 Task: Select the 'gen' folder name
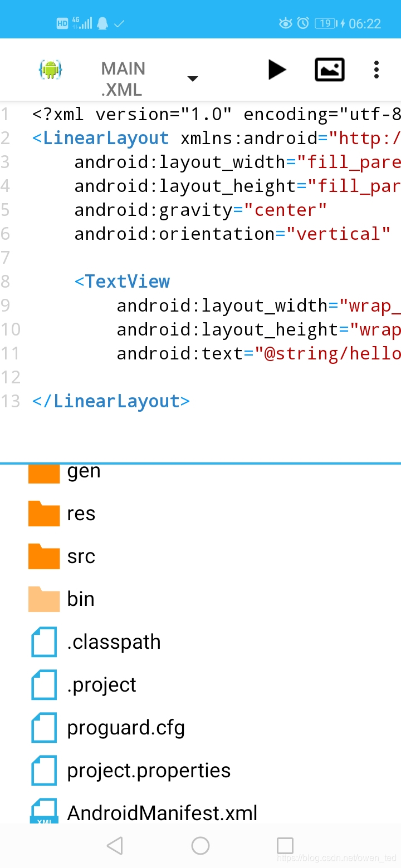tap(84, 472)
